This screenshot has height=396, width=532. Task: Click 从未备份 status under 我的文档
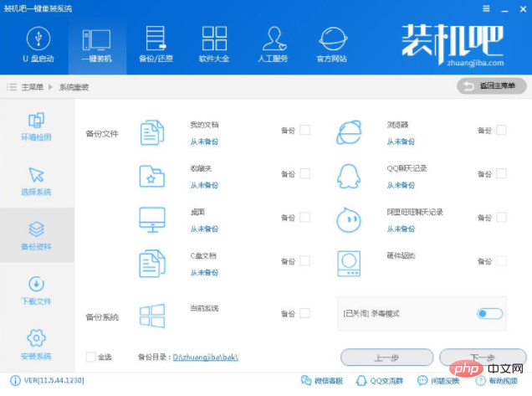204,141
